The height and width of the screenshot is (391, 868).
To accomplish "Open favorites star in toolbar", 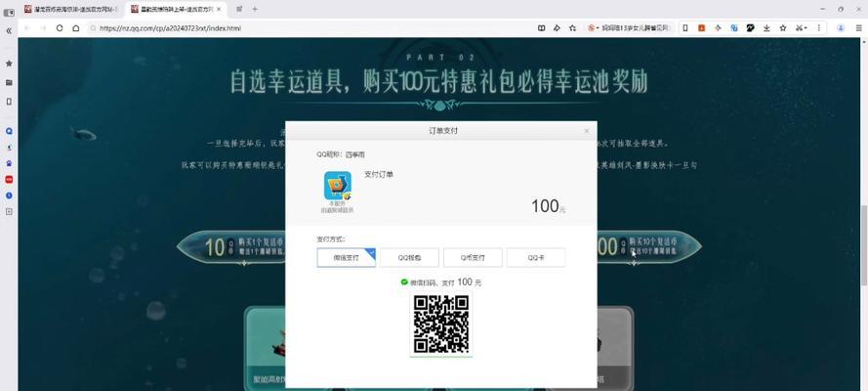I will point(783,27).
